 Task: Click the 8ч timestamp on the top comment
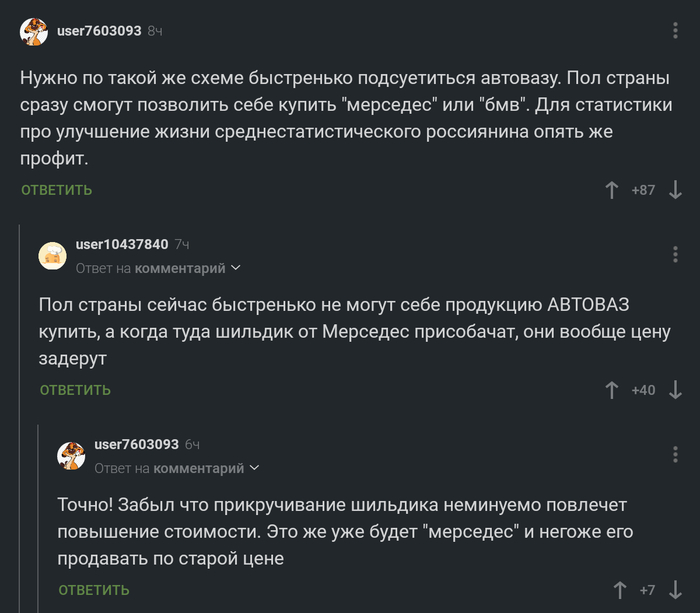pyautogui.click(x=155, y=32)
